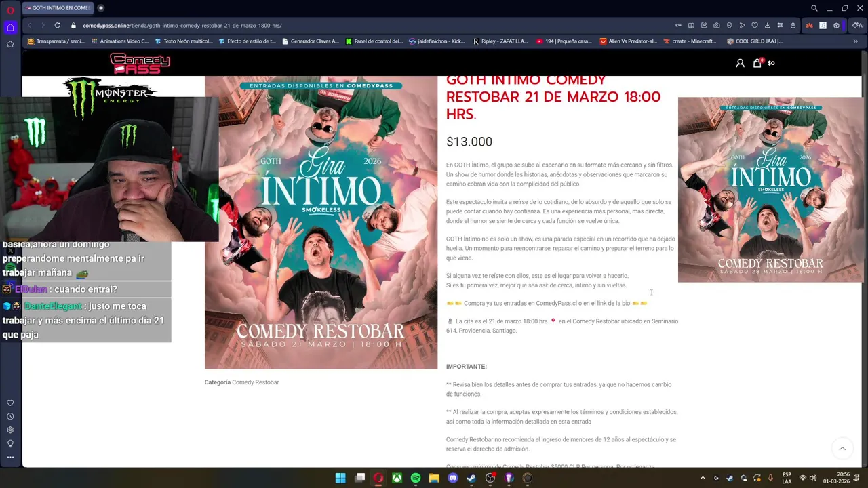The height and width of the screenshot is (488, 868).
Task: Click the edit page note icon
Action: tap(704, 26)
